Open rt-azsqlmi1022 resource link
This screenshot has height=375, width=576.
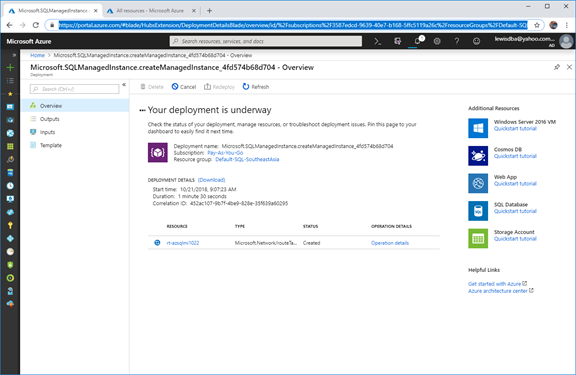[x=183, y=243]
